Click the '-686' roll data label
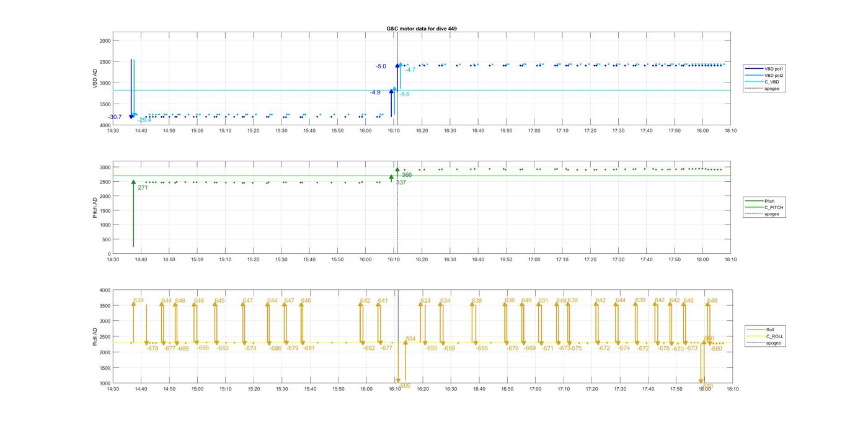Screen dimensions: 868x430 [275, 348]
